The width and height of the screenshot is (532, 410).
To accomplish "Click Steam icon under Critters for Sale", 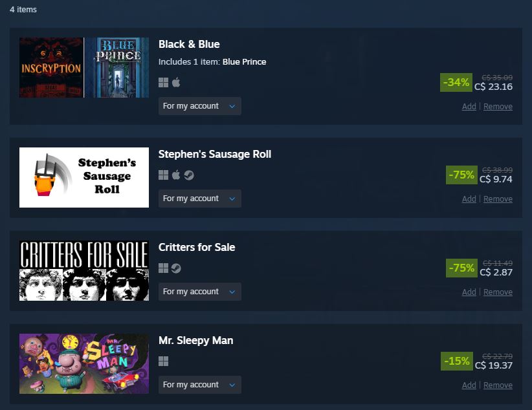I will [176, 268].
